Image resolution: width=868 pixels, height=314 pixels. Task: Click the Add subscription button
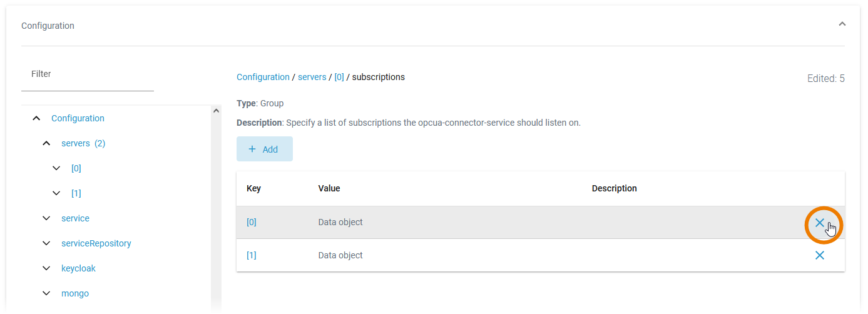coord(264,149)
